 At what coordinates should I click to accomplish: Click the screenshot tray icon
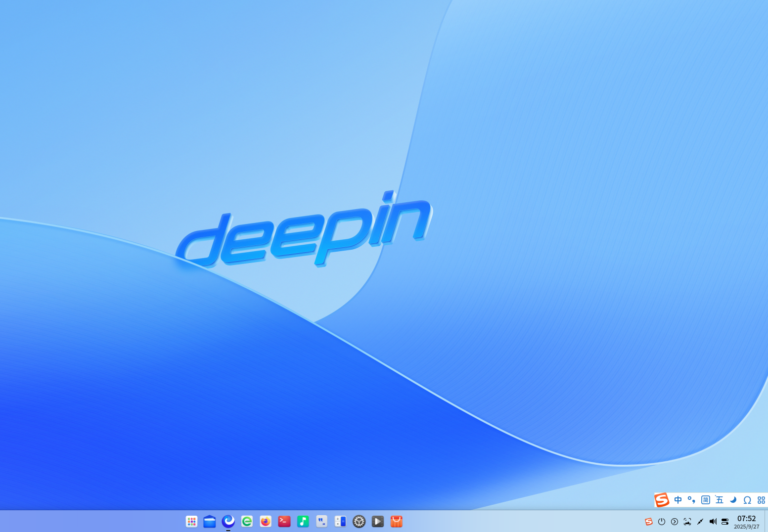pos(687,522)
